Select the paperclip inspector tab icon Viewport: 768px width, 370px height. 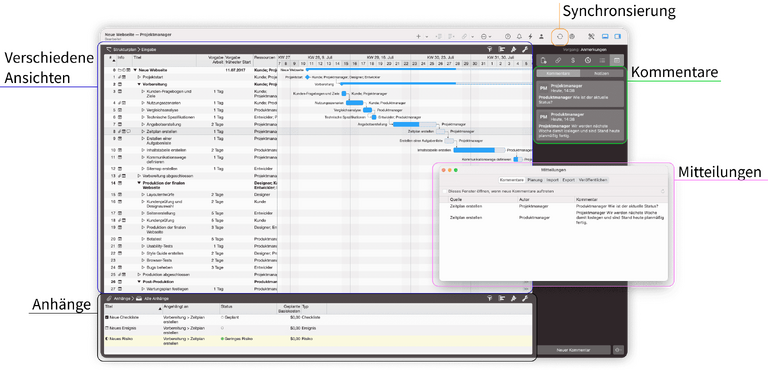(x=558, y=60)
